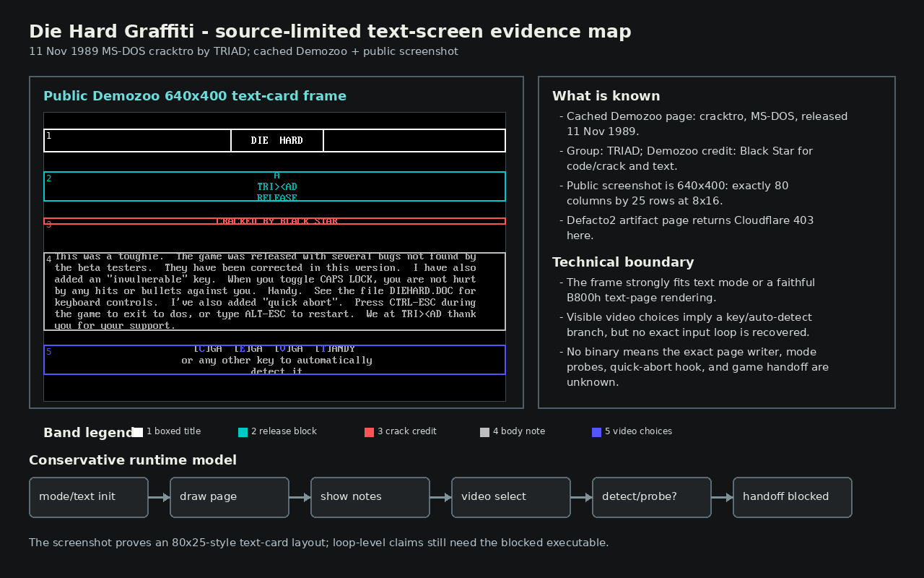Image resolution: width=924 pixels, height=578 pixels.
Task: Click the gray body note legend swatch
Action: coord(484,432)
